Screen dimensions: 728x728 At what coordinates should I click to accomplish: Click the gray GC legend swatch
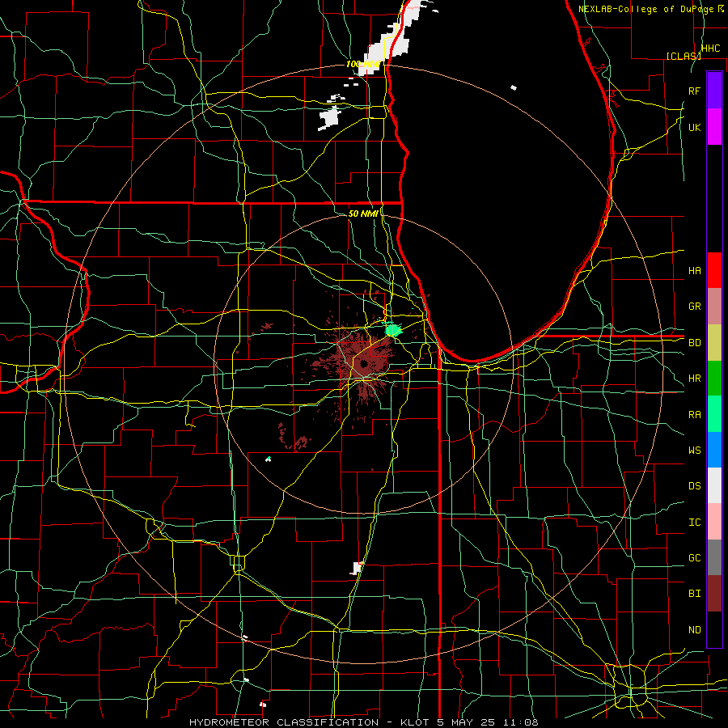pos(714,557)
